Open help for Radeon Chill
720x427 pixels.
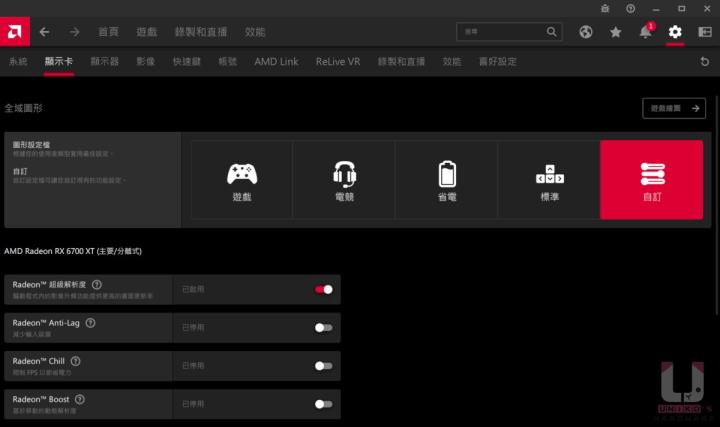pyautogui.click(x=76, y=361)
